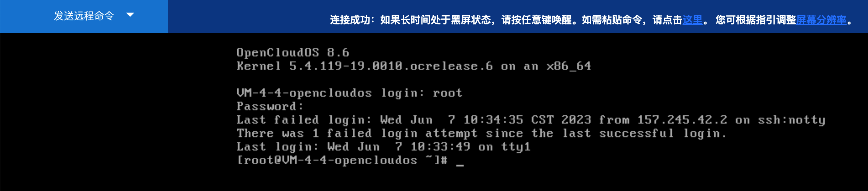868x191 pixels.
Task: Click the Last login on tty1 line
Action: point(384,147)
